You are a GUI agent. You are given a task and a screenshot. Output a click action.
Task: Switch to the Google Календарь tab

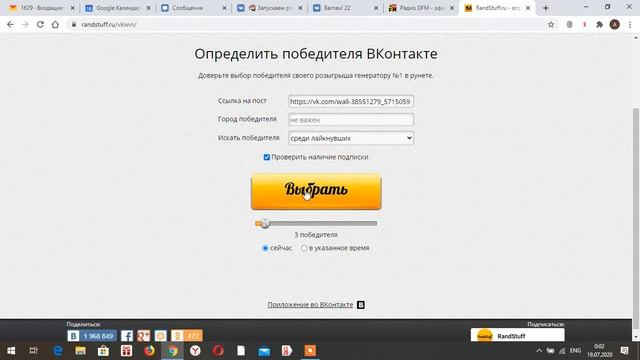click(x=118, y=8)
